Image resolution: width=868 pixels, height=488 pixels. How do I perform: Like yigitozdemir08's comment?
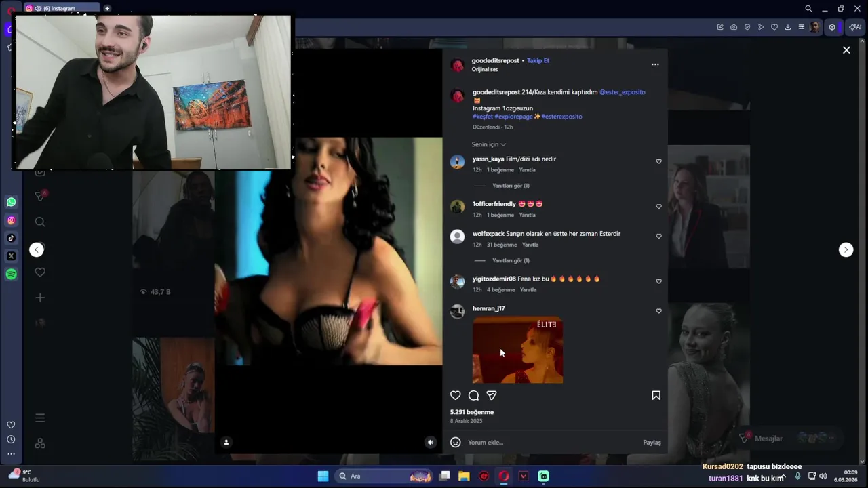658,281
